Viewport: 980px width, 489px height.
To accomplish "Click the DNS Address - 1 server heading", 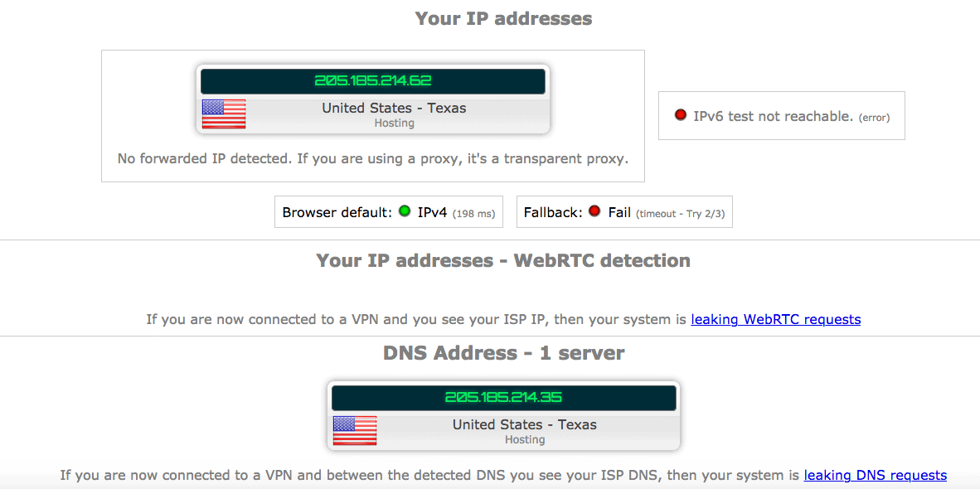I will point(503,353).
